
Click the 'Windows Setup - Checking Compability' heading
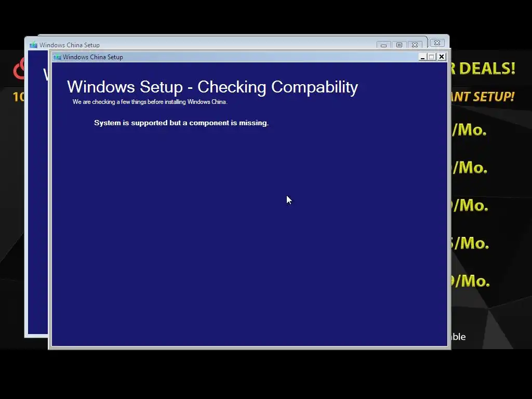click(212, 87)
